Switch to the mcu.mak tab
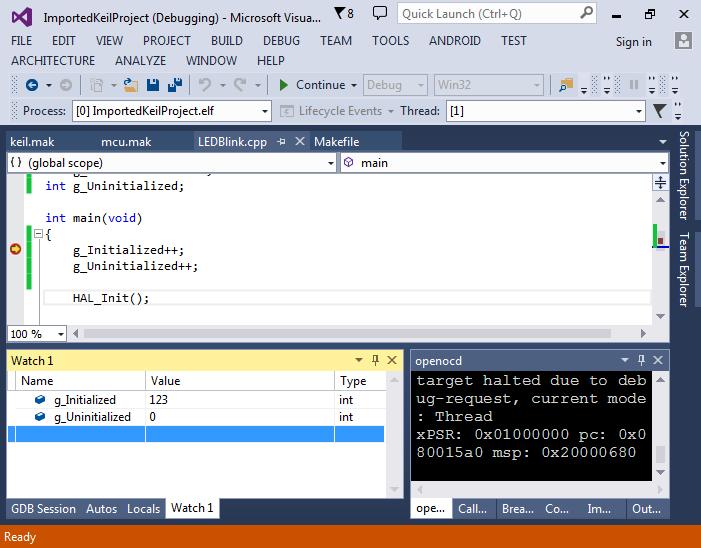 (x=126, y=142)
